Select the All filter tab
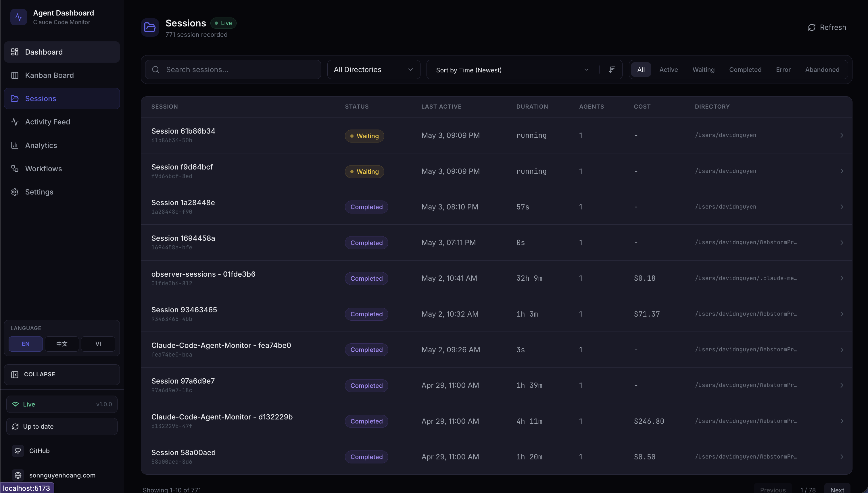 pos(641,70)
